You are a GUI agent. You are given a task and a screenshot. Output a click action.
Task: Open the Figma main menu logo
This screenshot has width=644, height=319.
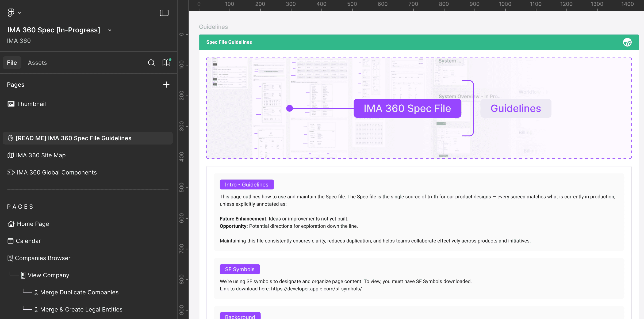pyautogui.click(x=11, y=13)
